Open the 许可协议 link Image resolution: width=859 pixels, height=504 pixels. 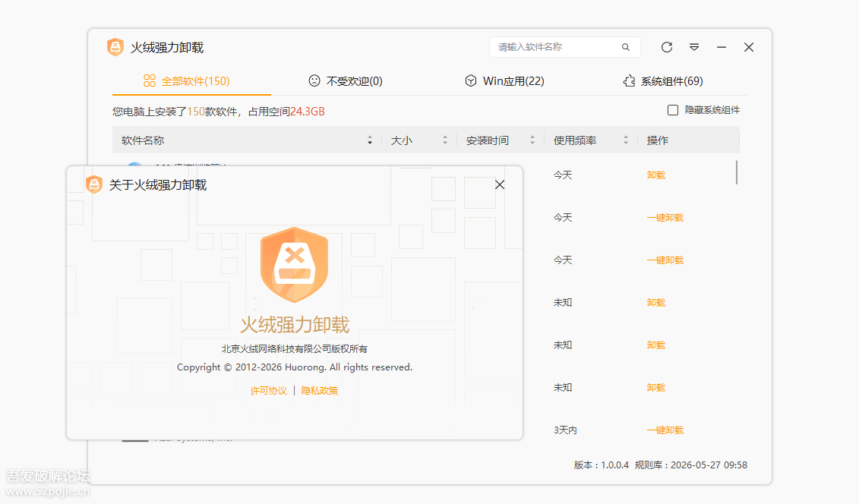(x=268, y=391)
